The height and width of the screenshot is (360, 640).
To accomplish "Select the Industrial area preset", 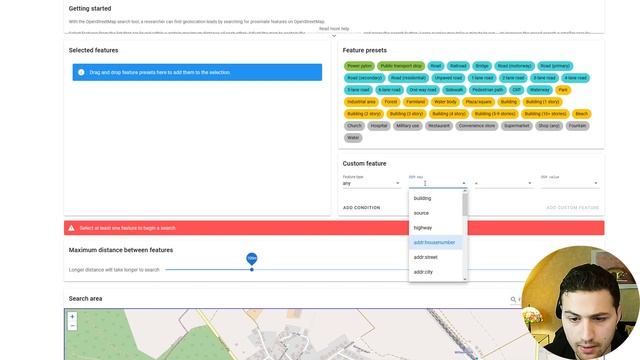I will coord(361,102).
